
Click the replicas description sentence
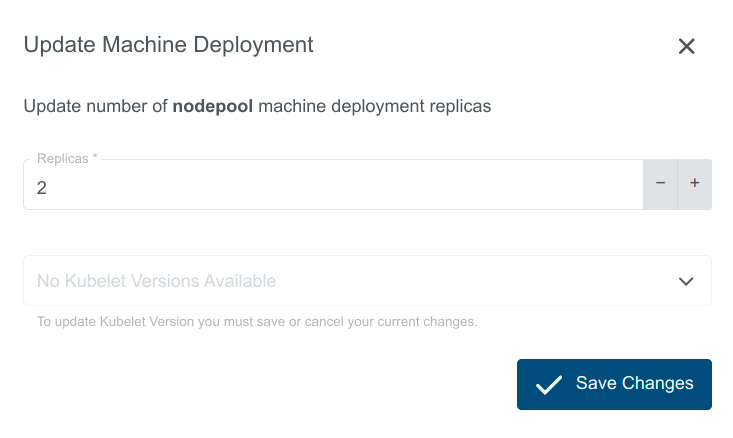[257, 105]
